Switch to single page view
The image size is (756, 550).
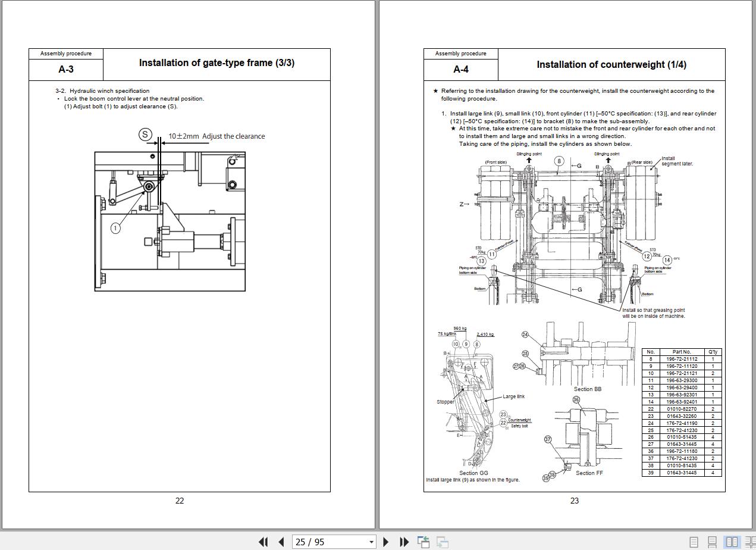[694, 542]
